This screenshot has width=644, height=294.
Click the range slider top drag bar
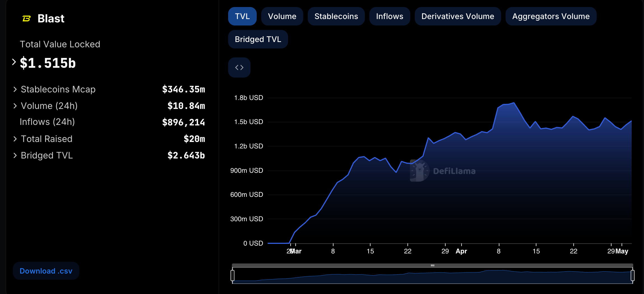coord(432,265)
